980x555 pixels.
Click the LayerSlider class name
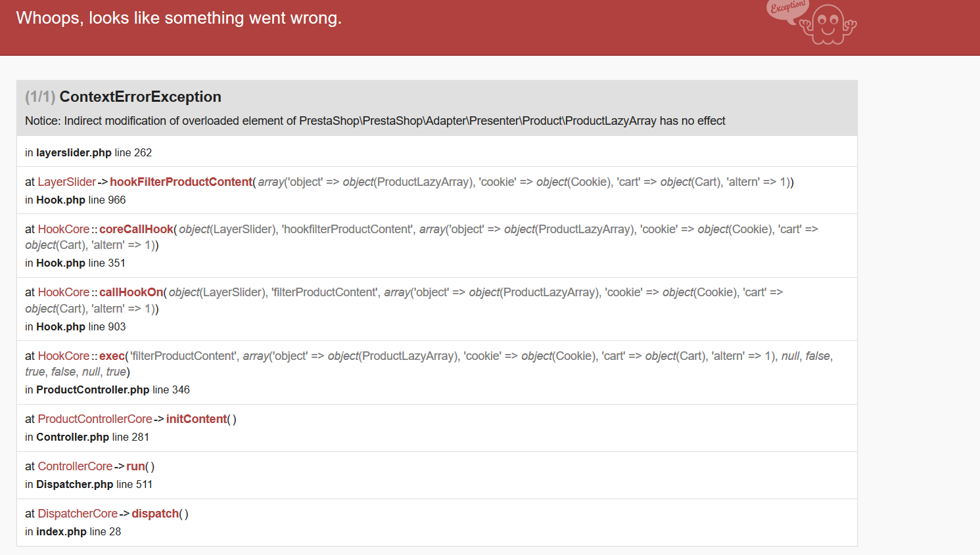[x=67, y=182]
